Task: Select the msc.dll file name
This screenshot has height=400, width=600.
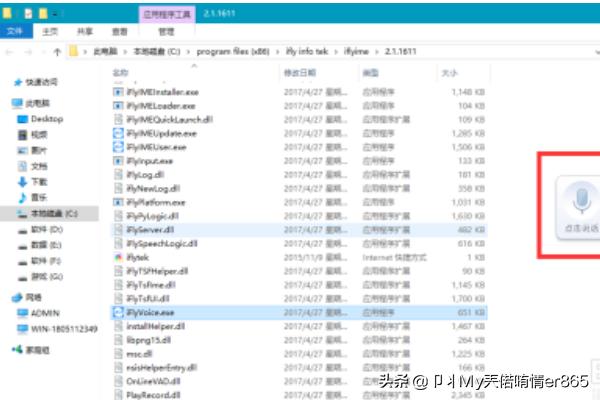Action: 139,354
